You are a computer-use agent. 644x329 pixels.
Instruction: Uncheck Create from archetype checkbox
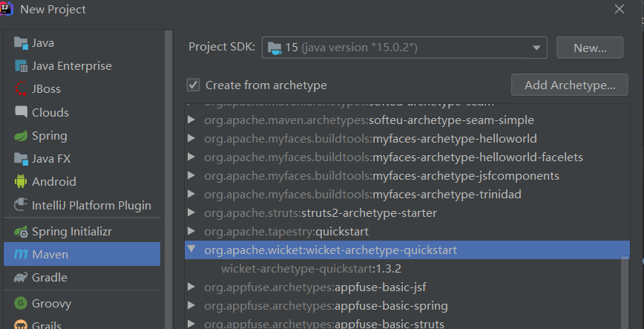[x=193, y=85]
